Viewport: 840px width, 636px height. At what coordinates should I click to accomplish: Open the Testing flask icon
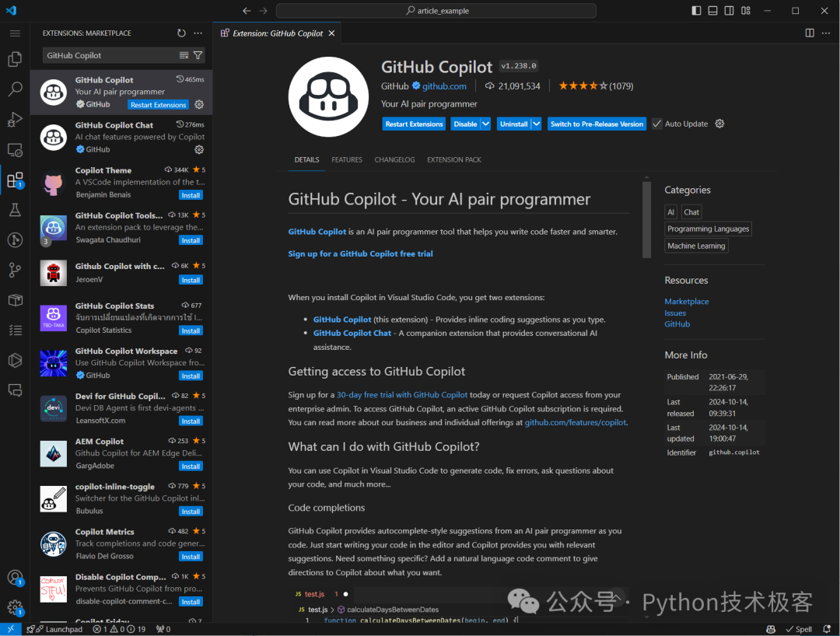pyautogui.click(x=15, y=210)
